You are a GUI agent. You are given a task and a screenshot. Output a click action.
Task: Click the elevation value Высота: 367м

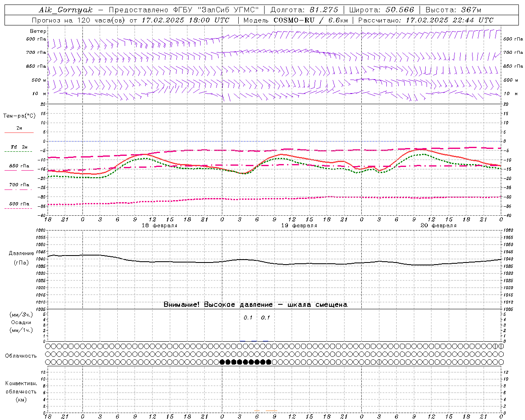click(x=453, y=10)
